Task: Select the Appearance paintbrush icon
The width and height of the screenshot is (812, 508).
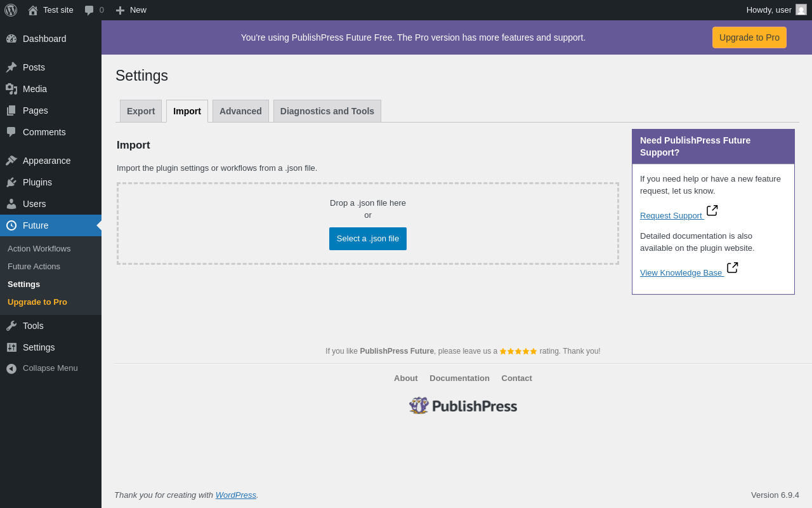Action: click(x=11, y=161)
